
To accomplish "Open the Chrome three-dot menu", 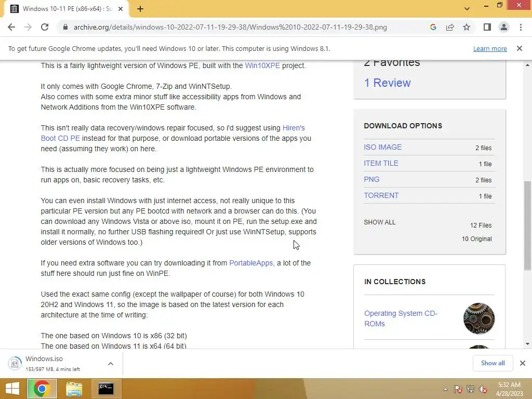I will coord(521,27).
